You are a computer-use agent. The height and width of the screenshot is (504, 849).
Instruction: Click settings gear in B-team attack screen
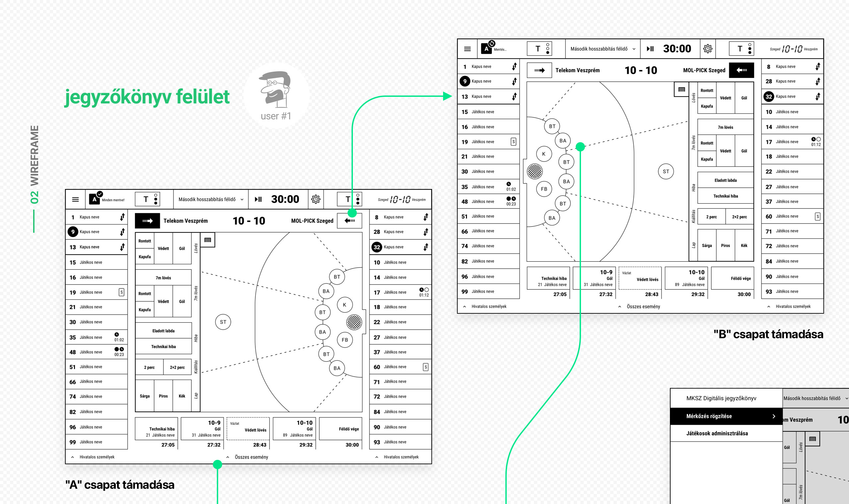tap(708, 49)
